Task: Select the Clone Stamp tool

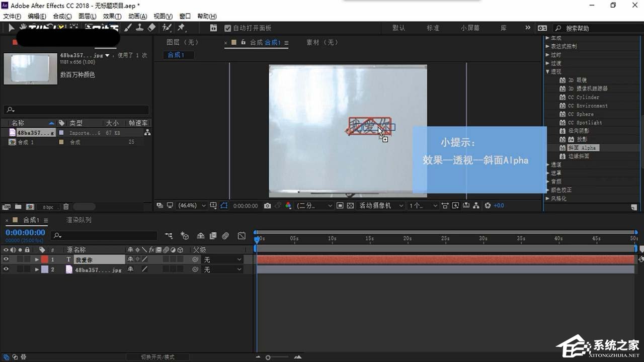Action: 141,28
